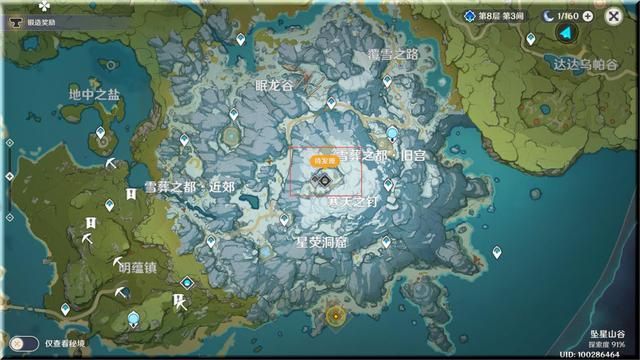Click the 明蕴镇 label
Screen dimensions: 640x360
point(138,268)
